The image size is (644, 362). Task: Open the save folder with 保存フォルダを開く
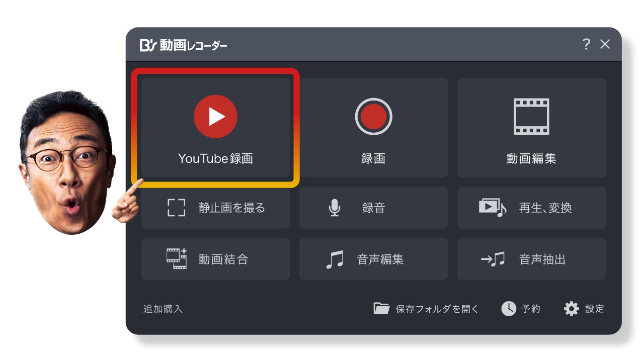(426, 309)
